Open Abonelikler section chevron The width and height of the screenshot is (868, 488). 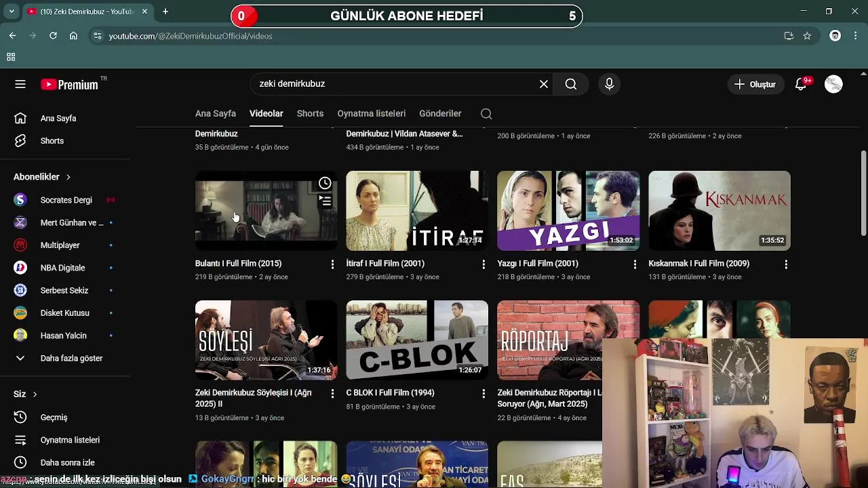click(68, 177)
